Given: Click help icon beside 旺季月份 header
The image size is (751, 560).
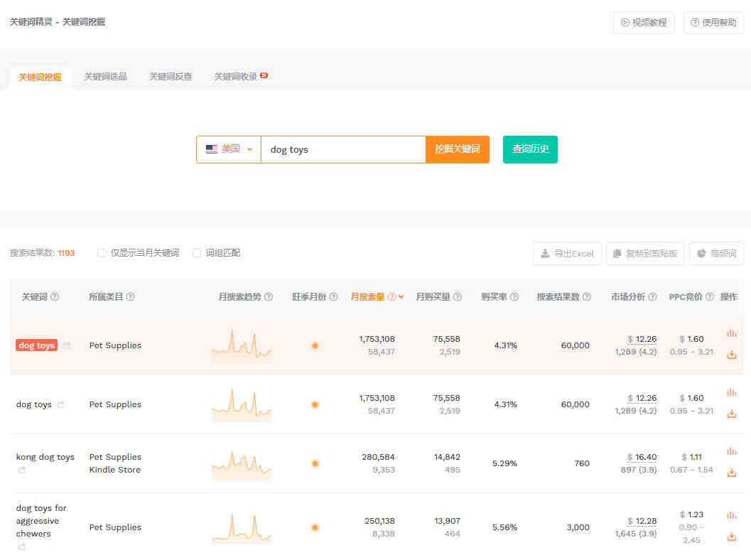Looking at the screenshot, I should [x=333, y=297].
